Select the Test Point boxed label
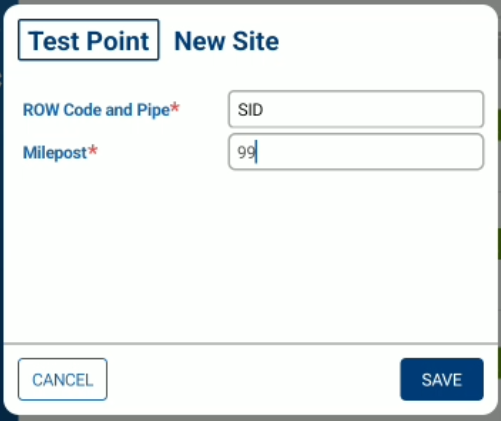 (x=89, y=40)
